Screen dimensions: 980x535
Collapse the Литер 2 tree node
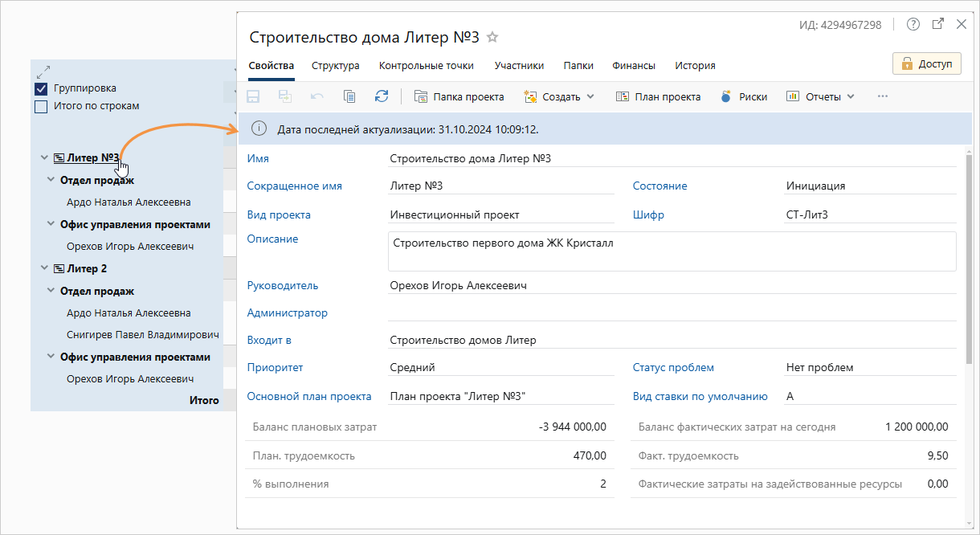[44, 269]
